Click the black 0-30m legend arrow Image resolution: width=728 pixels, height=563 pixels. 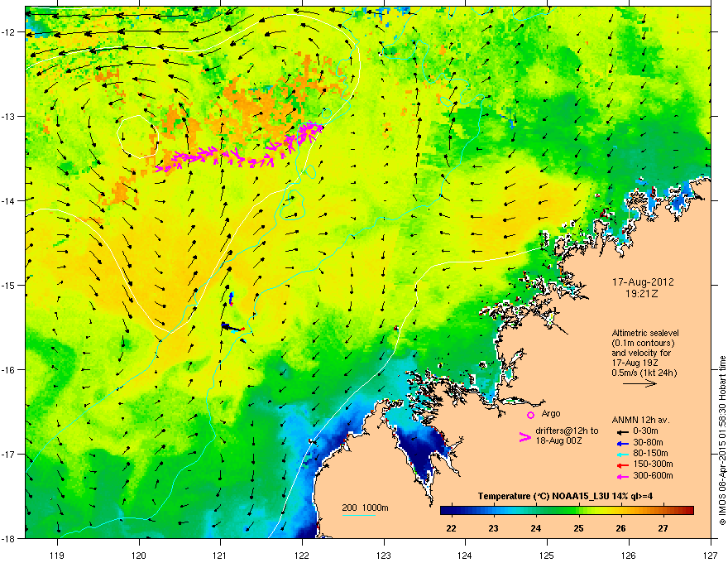coord(621,431)
